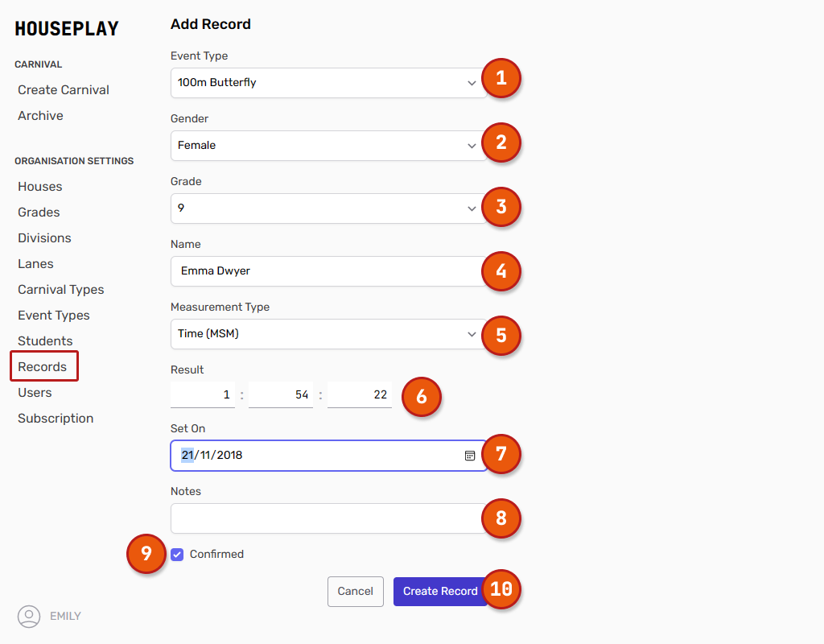The height and width of the screenshot is (644, 824).
Task: Expand the Gender dropdown
Action: 327,146
